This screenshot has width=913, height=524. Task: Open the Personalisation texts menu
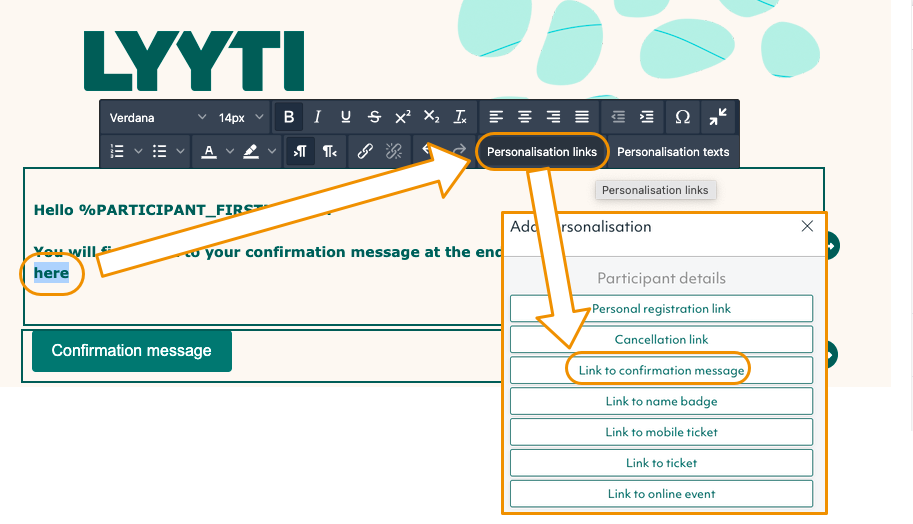[673, 152]
